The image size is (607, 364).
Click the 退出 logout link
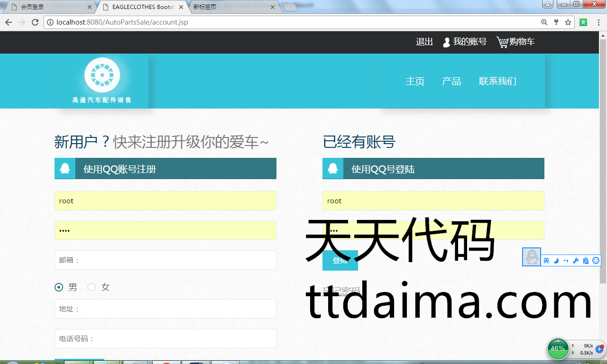(424, 42)
